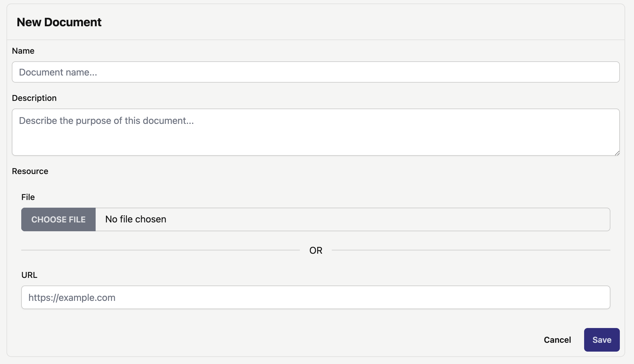Click the New Document heading
The width and height of the screenshot is (634, 364).
tap(59, 22)
